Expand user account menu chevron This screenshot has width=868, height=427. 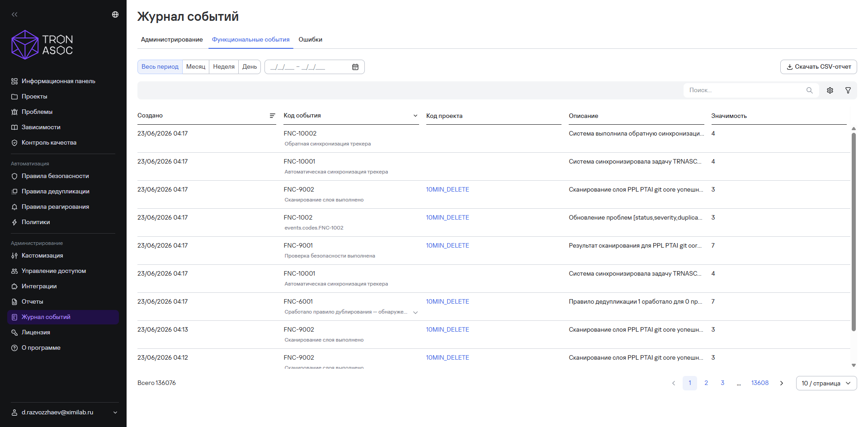[115, 413]
